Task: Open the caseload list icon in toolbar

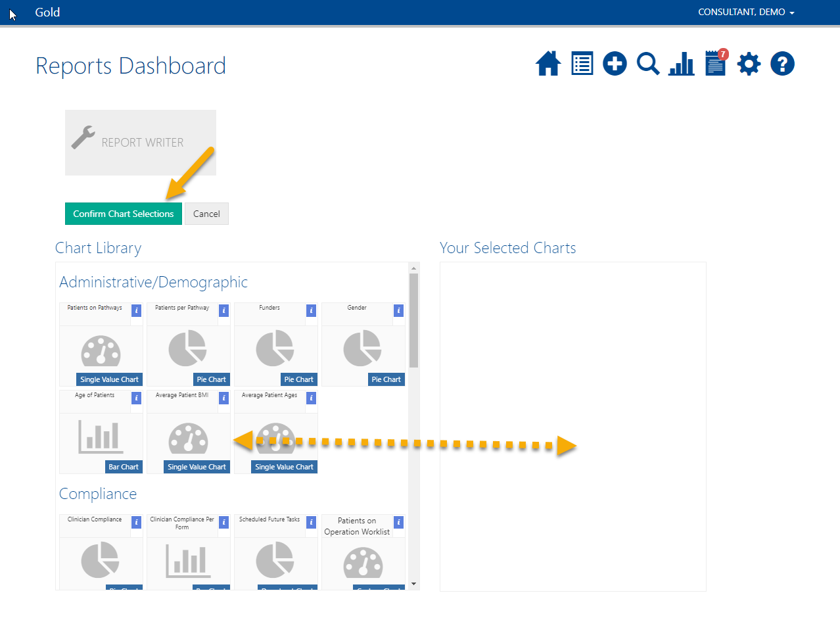Action: point(582,64)
